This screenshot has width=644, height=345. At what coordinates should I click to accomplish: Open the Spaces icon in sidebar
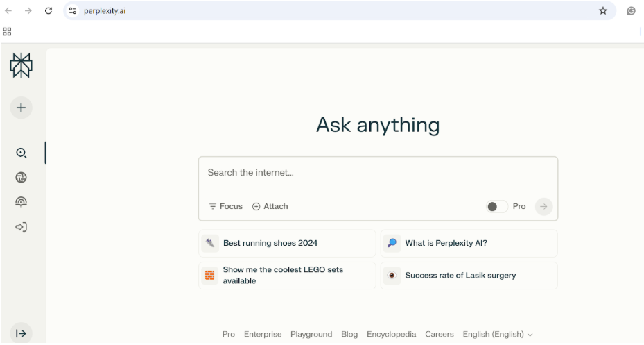pyautogui.click(x=21, y=202)
